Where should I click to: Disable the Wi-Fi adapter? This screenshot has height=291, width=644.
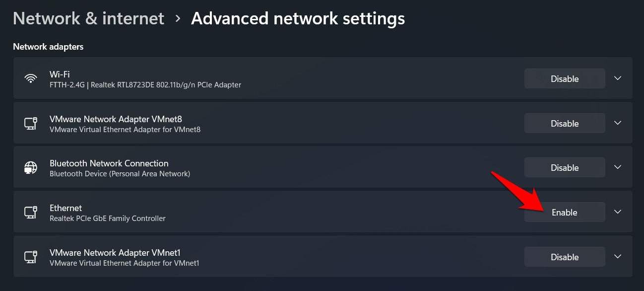coord(565,78)
